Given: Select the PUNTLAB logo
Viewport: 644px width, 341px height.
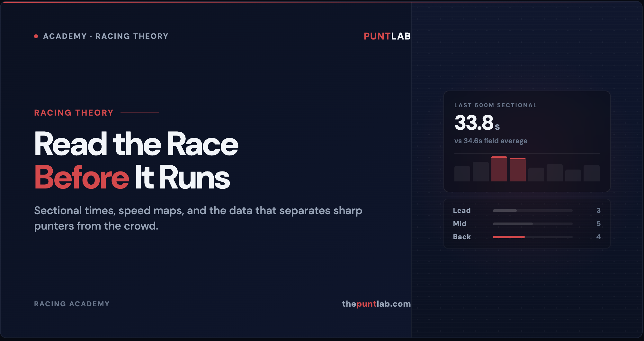Looking at the screenshot, I should (x=387, y=36).
